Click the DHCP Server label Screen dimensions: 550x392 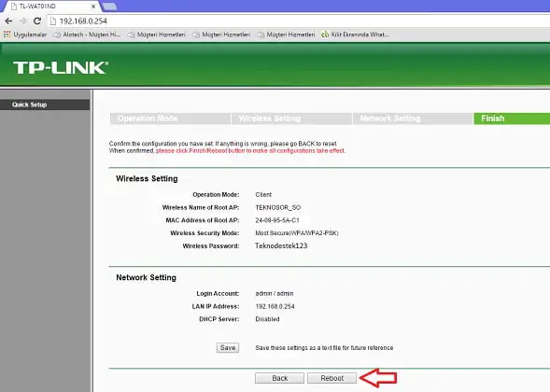point(219,319)
